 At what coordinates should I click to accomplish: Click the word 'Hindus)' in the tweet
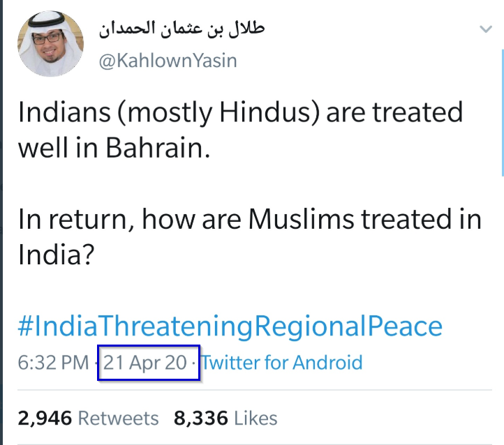click(269, 113)
